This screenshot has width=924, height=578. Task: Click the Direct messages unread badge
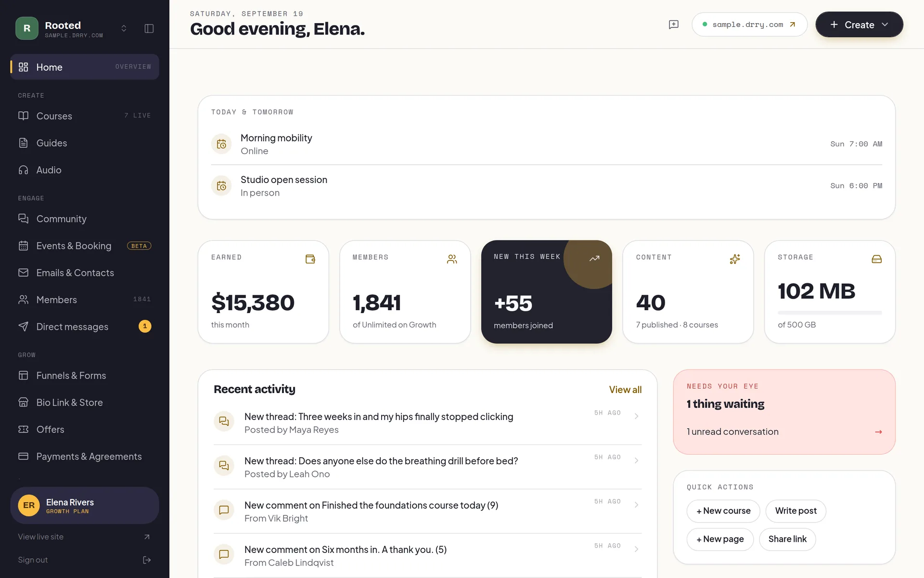pos(145,327)
